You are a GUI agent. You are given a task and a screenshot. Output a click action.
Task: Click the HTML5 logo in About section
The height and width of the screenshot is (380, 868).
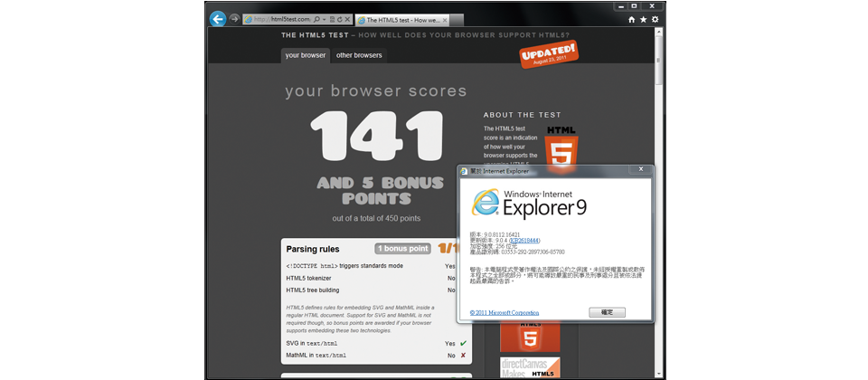561,147
